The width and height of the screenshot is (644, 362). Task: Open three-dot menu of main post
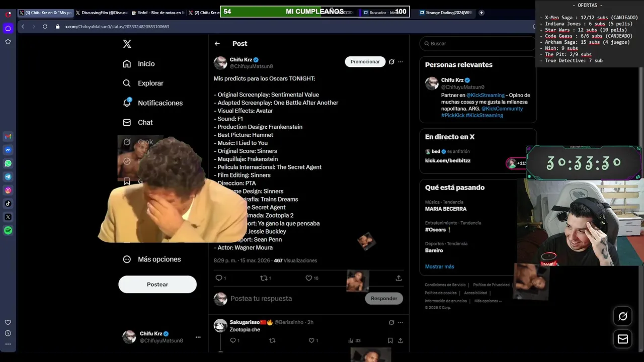point(400,62)
